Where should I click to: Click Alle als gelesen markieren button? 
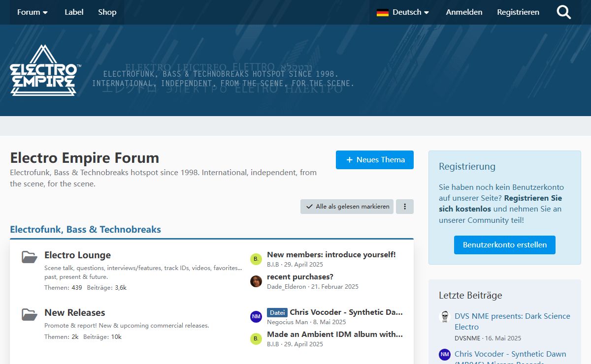[x=347, y=207]
